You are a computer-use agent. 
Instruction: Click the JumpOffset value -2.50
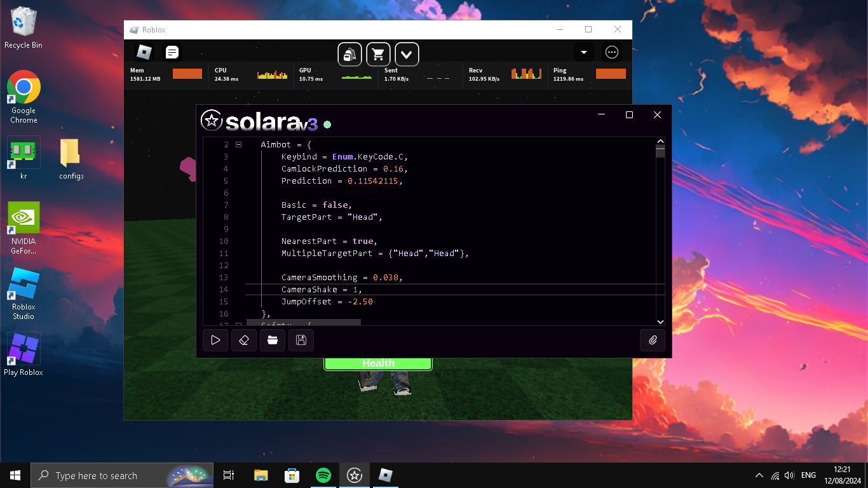(360, 302)
